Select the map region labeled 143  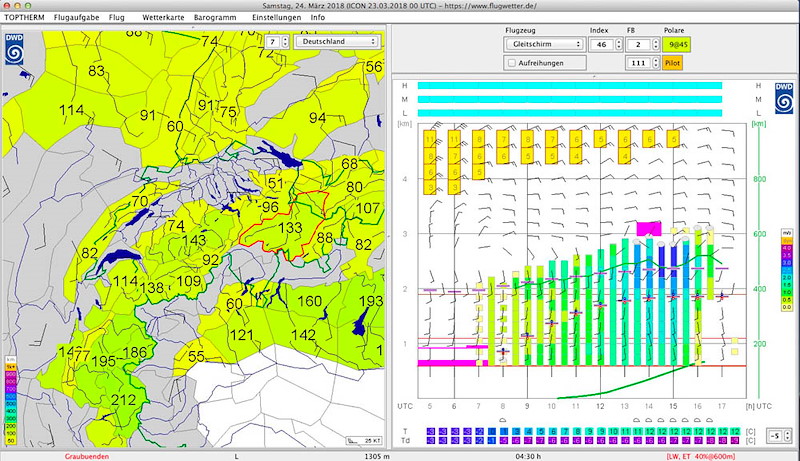click(x=194, y=240)
